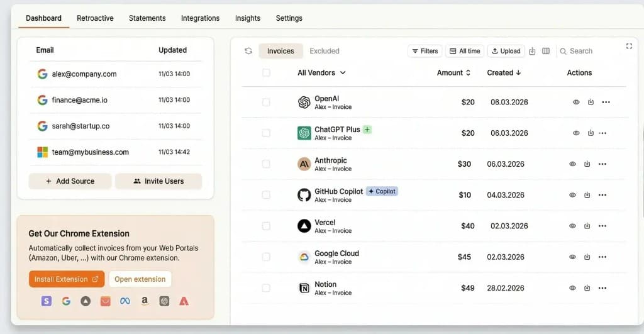The width and height of the screenshot is (644, 334).
Task: Select the Invoices tab
Action: coord(280,51)
